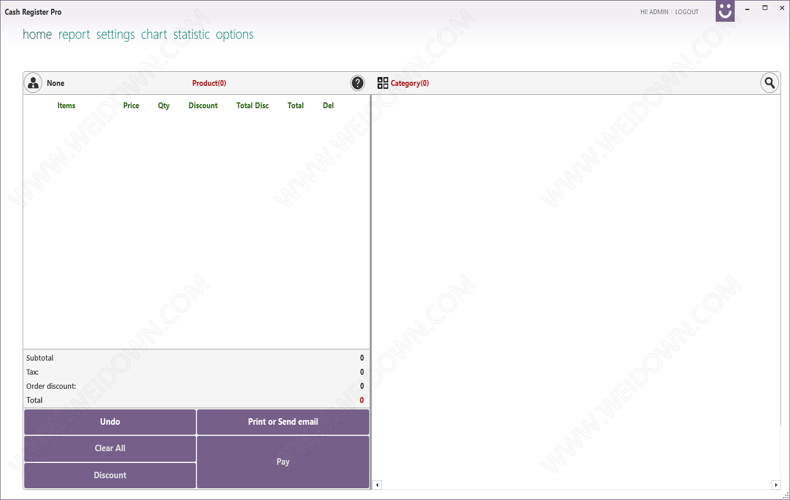Click the Product(0) label
This screenshot has height=500, width=790.
209,83
